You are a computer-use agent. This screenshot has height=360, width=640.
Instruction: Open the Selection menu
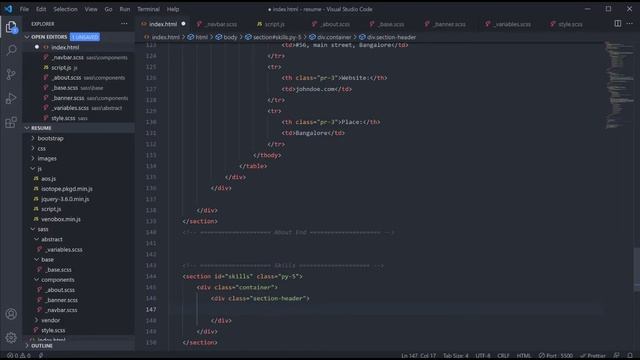pyautogui.click(x=65, y=9)
